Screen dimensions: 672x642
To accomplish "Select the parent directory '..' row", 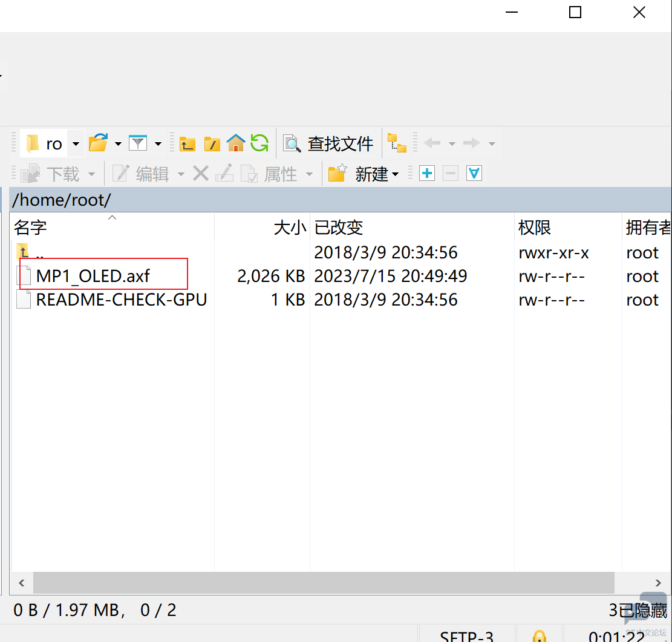I will [341, 252].
